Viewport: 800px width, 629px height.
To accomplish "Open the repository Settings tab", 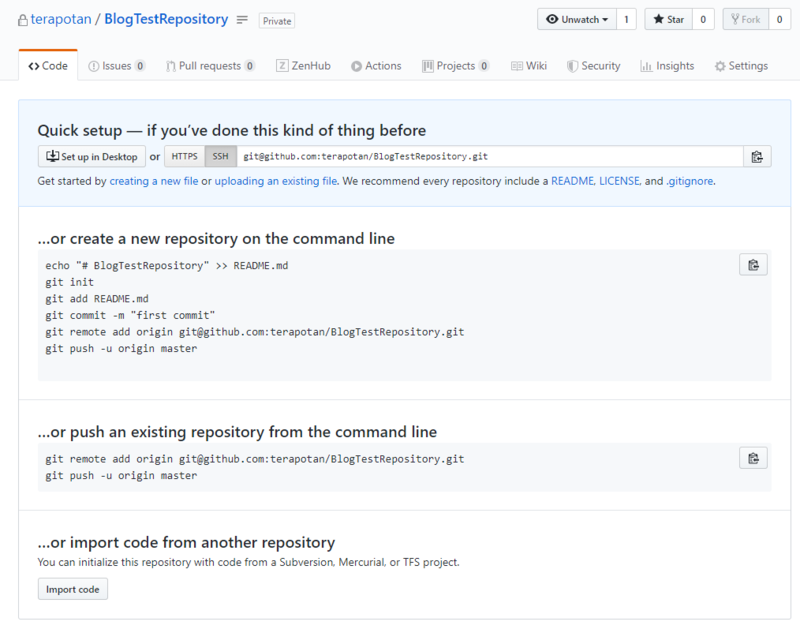I will tap(741, 66).
